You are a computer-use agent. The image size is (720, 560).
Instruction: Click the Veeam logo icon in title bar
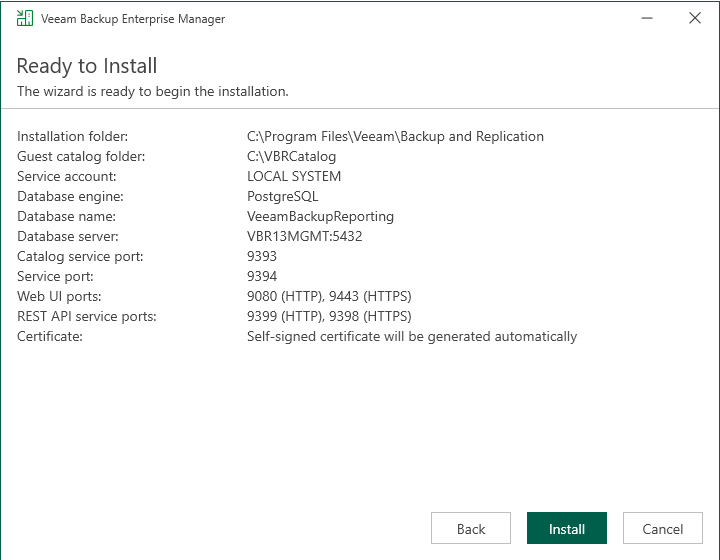tap(24, 18)
